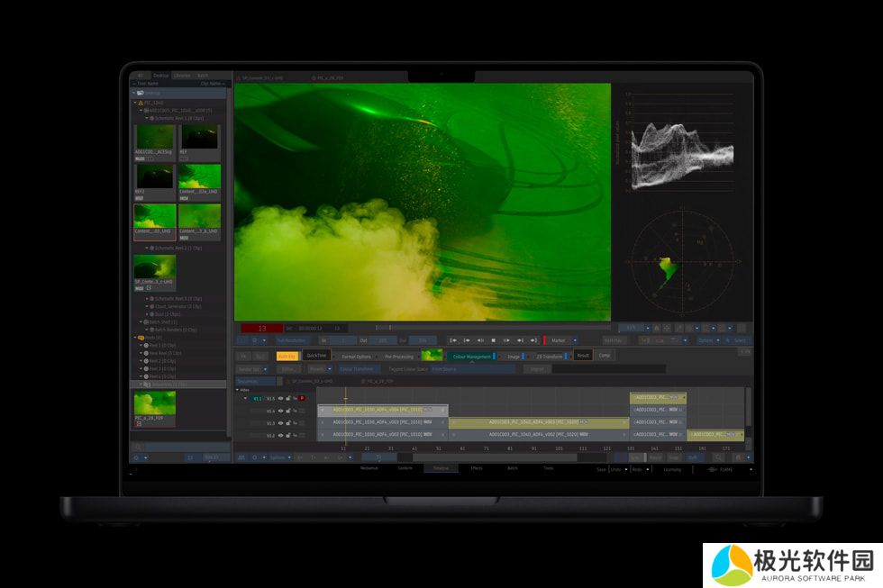Click the Auto Key button

pos(287,357)
